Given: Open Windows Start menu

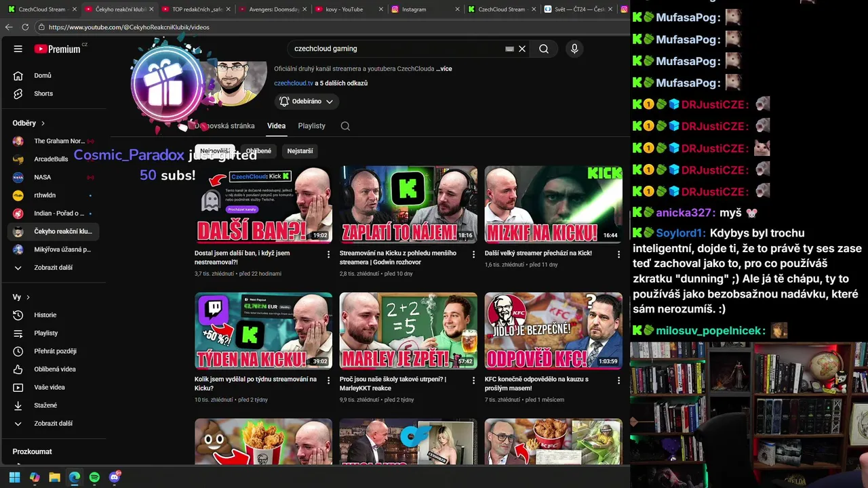Looking at the screenshot, I should click(x=15, y=477).
